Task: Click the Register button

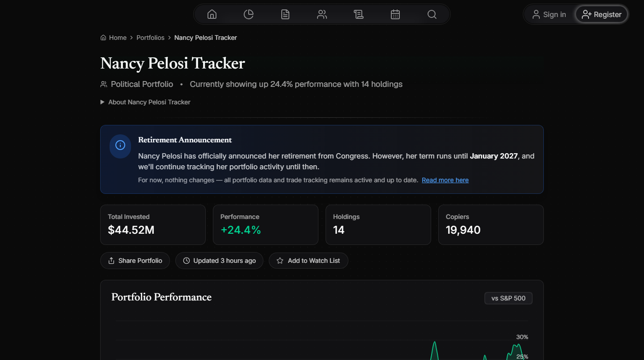Action: click(602, 14)
